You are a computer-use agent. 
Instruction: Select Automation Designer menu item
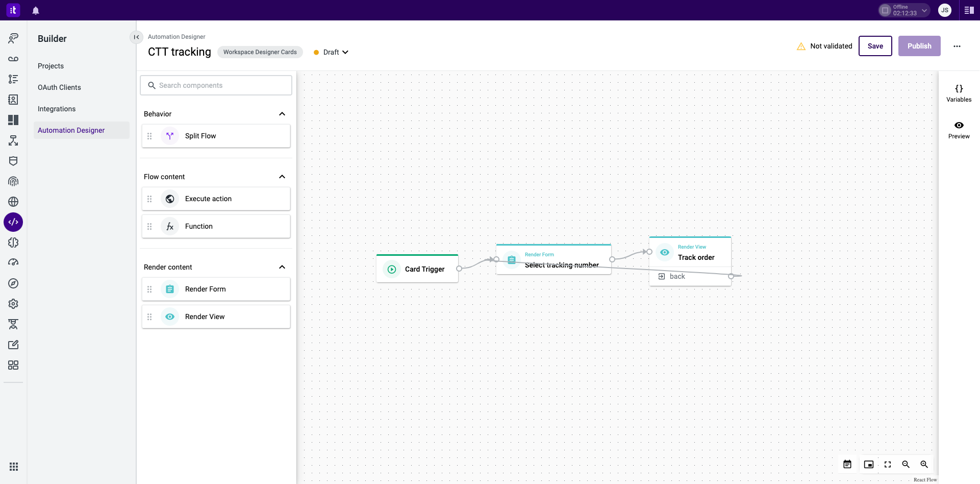[82, 130]
